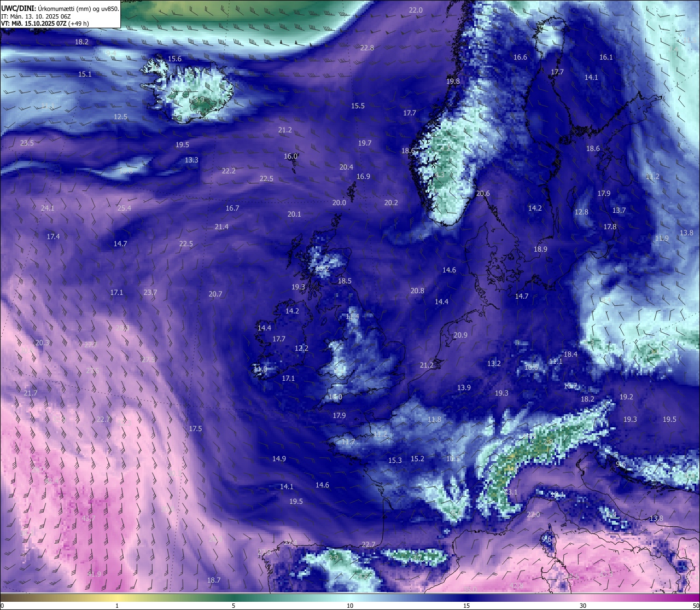Click the 13.7 value over the Baltic states
This screenshot has height=610, width=700.
pos(619,210)
